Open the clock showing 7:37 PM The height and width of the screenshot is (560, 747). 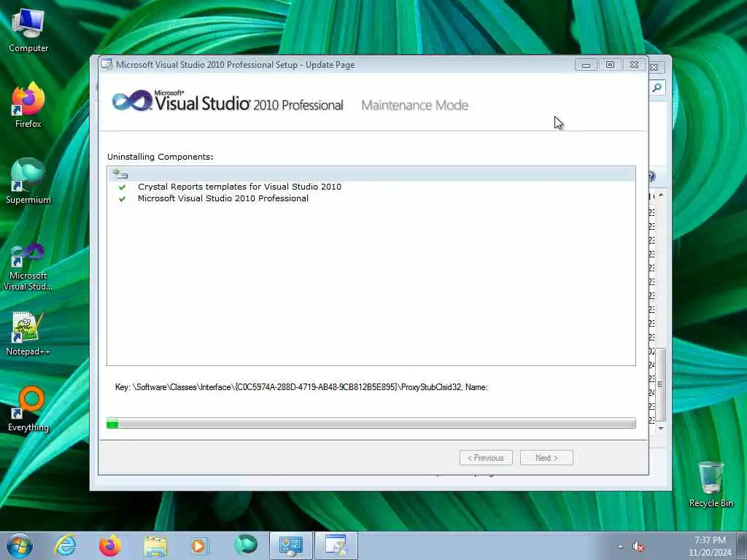click(710, 545)
